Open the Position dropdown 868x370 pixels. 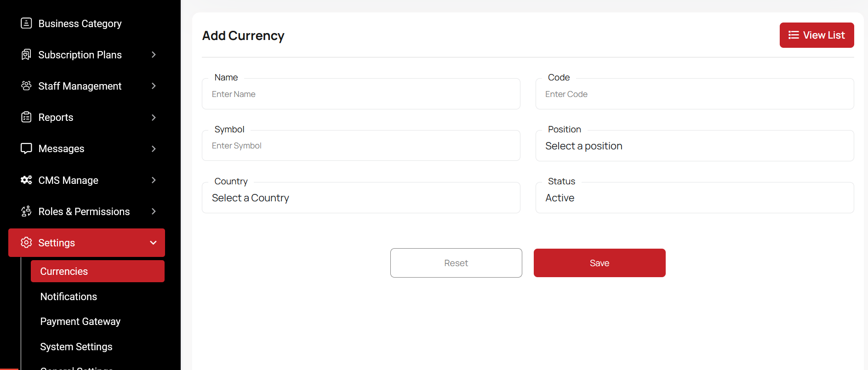694,146
